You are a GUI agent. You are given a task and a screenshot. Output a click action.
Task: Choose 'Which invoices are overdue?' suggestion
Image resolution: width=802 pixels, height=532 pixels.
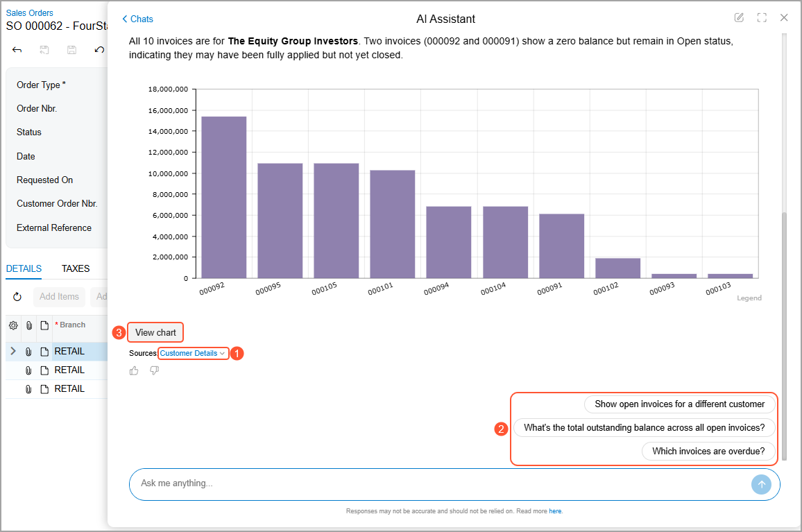pos(708,451)
